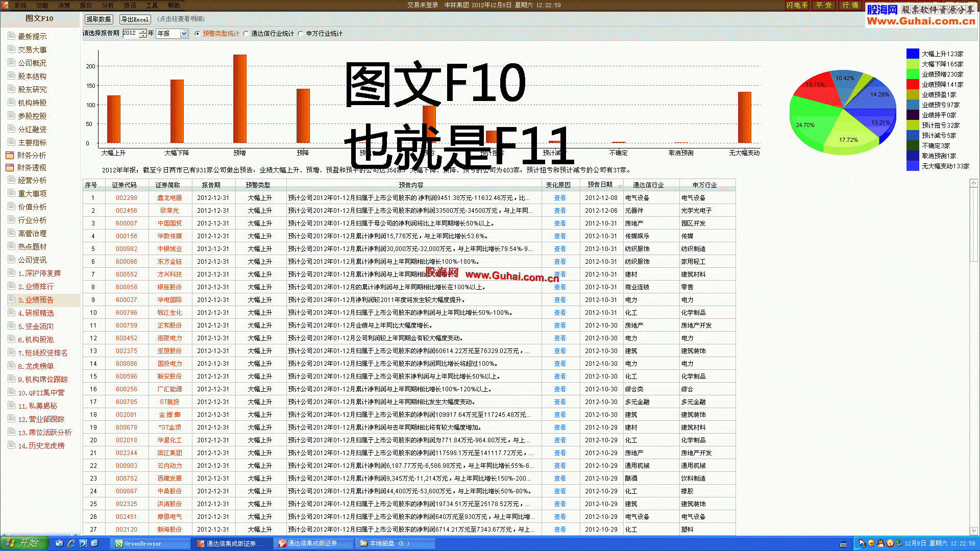The width and height of the screenshot is (980, 551).
Task: Open the 帮助 menu
Action: click(x=174, y=5)
